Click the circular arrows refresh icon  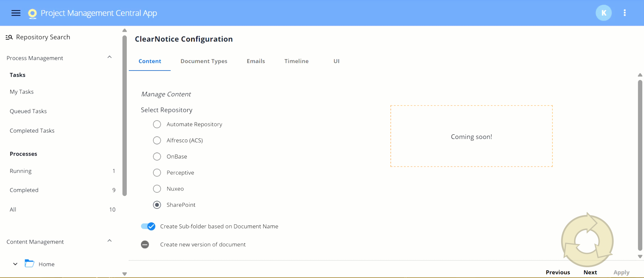(x=587, y=241)
